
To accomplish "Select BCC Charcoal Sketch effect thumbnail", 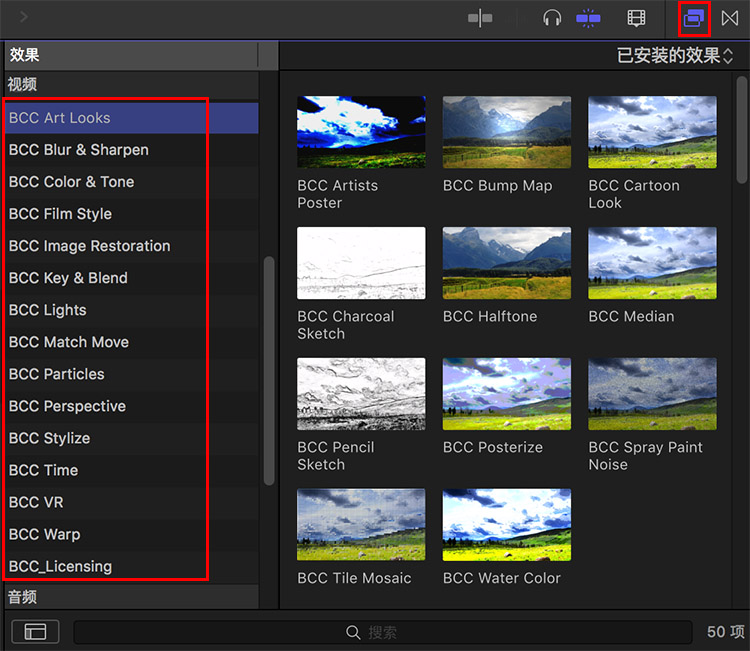I will 361,263.
